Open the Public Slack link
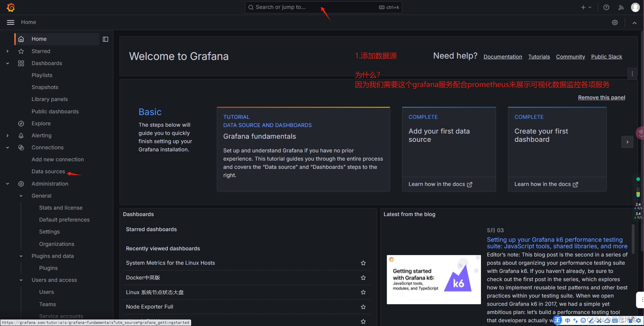The width and height of the screenshot is (644, 326). click(606, 57)
